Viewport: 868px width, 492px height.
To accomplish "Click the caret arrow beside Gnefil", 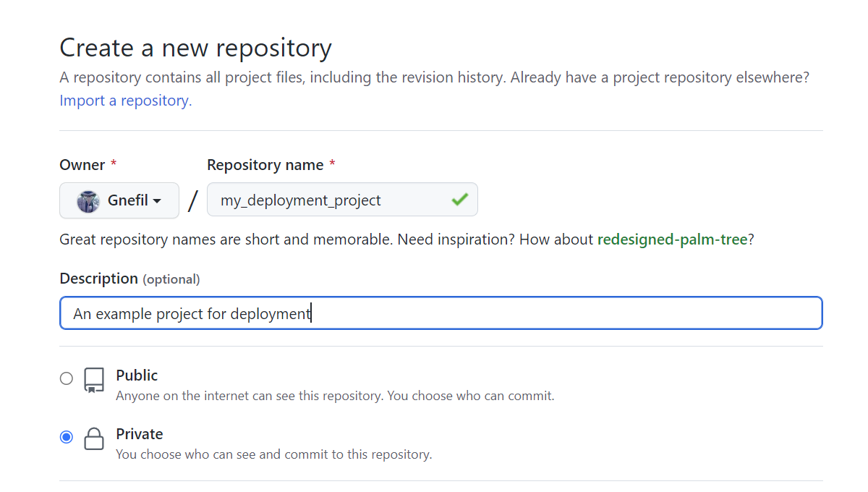I will pos(156,201).
